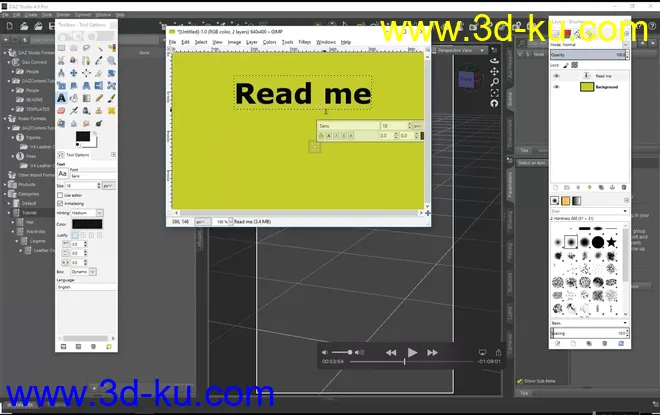Select the Background layer in the Layers panel

point(608,87)
